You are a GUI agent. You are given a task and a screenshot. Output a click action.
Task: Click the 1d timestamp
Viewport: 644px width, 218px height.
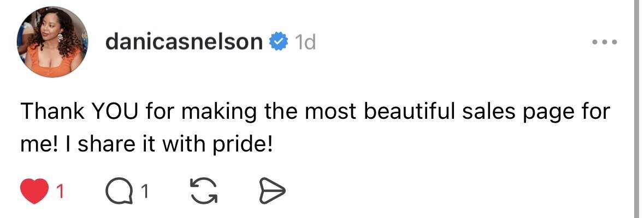pos(304,42)
